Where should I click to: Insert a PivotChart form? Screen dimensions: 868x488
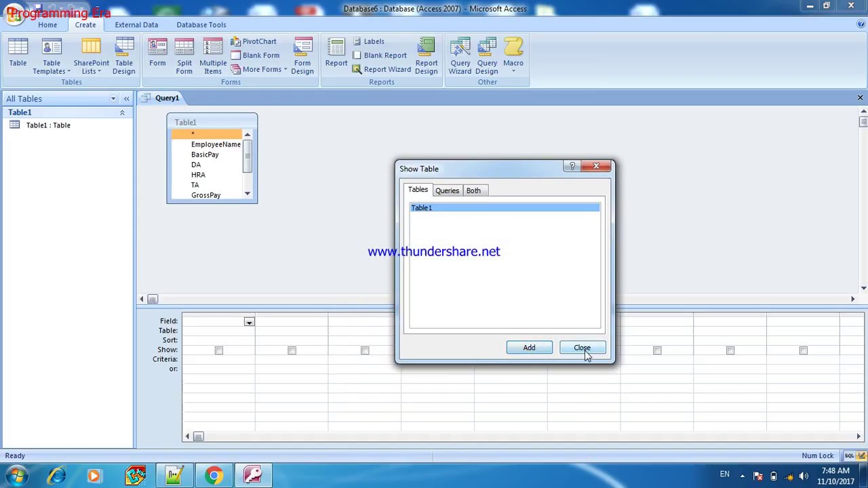tap(254, 41)
